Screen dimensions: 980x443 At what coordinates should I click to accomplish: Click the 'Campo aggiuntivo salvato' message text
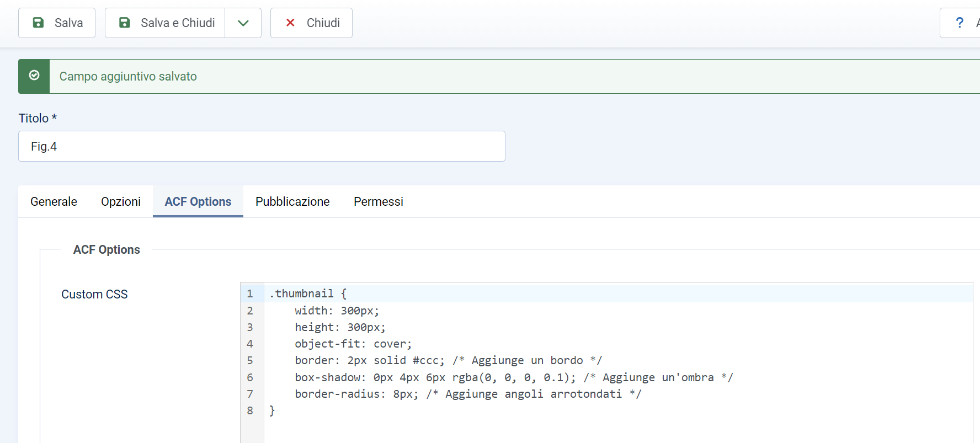coord(128,76)
